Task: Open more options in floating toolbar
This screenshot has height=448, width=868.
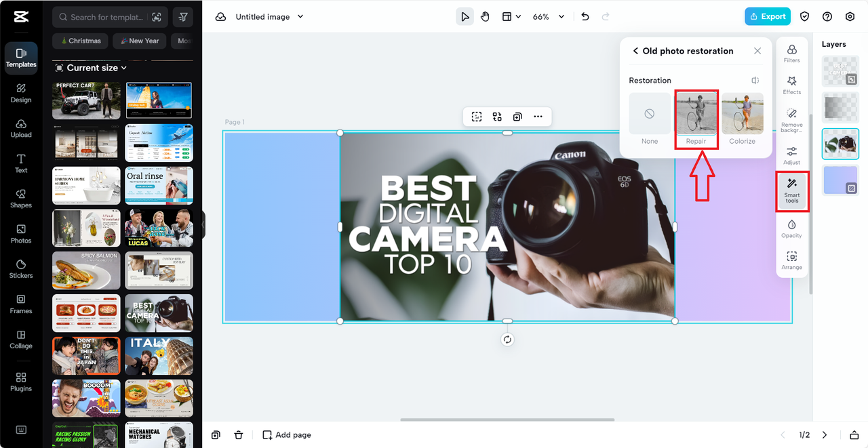Action: point(538,117)
